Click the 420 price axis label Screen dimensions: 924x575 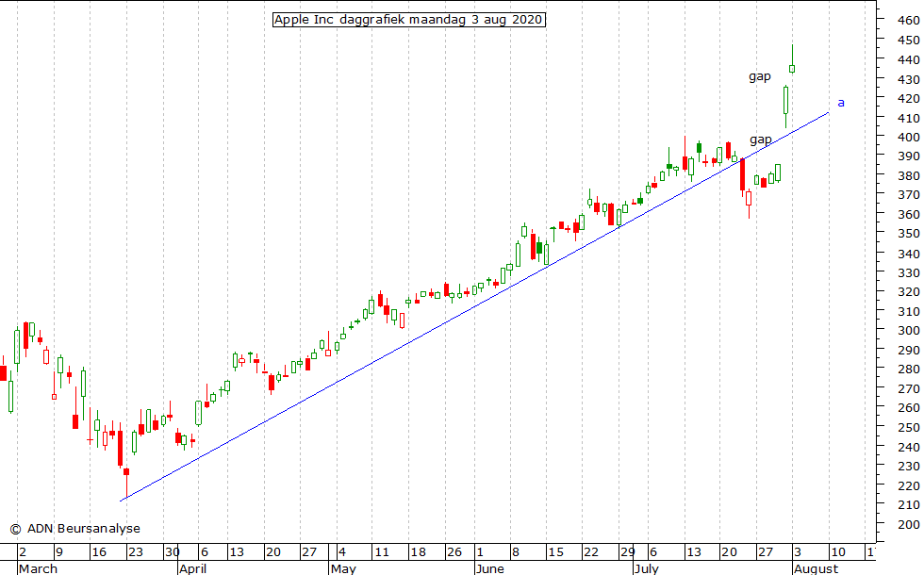point(907,98)
